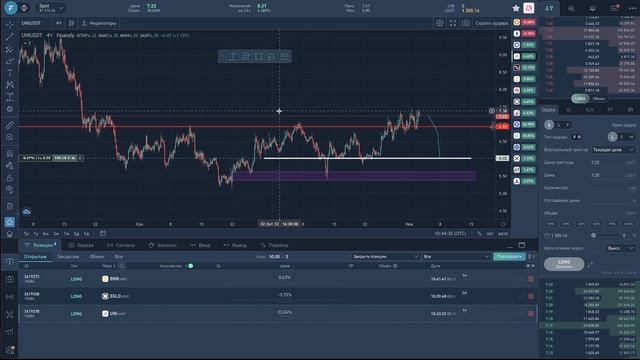The width and height of the screenshot is (640, 360).
Task: Open the Индикаторы button
Action: (99, 23)
